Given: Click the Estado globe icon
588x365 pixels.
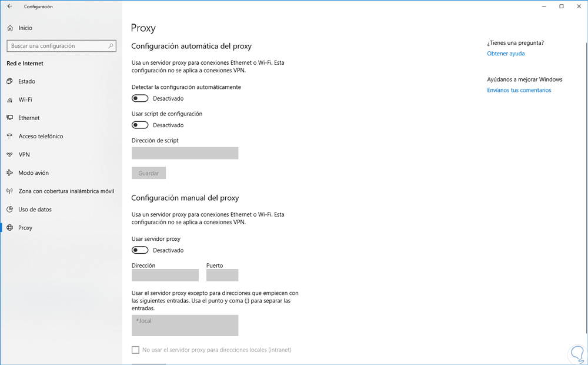Looking at the screenshot, I should (10, 81).
